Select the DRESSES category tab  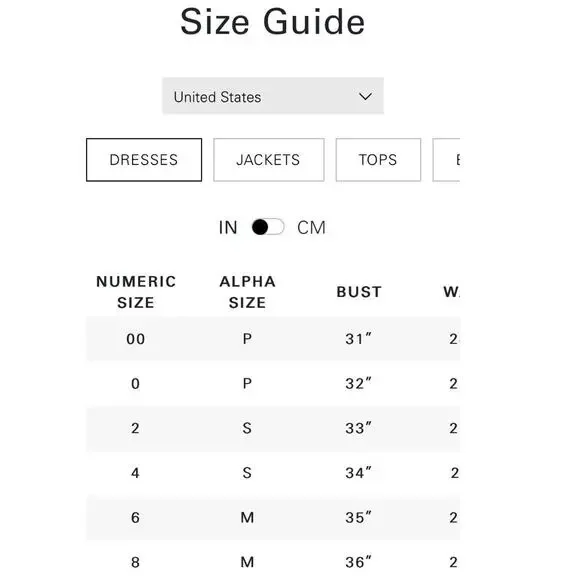pyautogui.click(x=144, y=160)
